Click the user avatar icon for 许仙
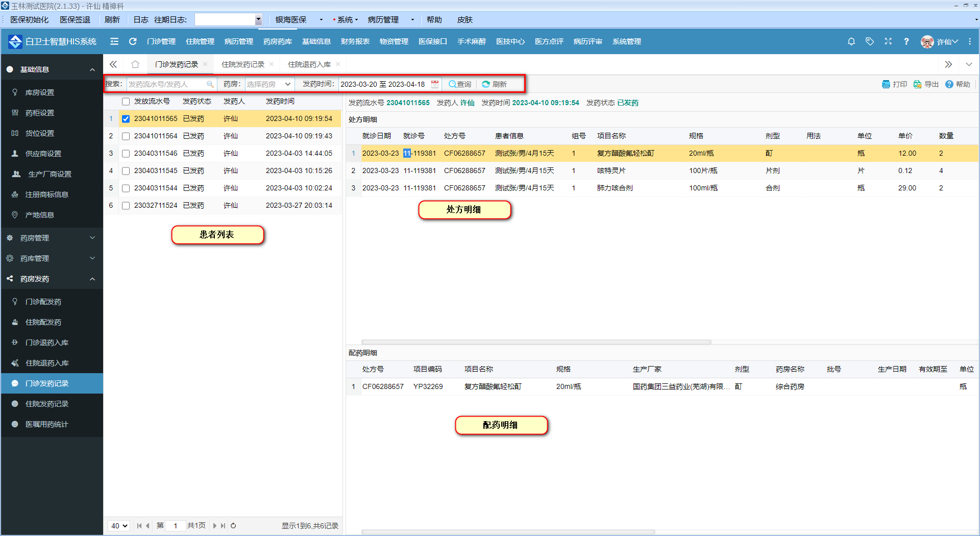The width and height of the screenshot is (980, 536). pos(927,42)
